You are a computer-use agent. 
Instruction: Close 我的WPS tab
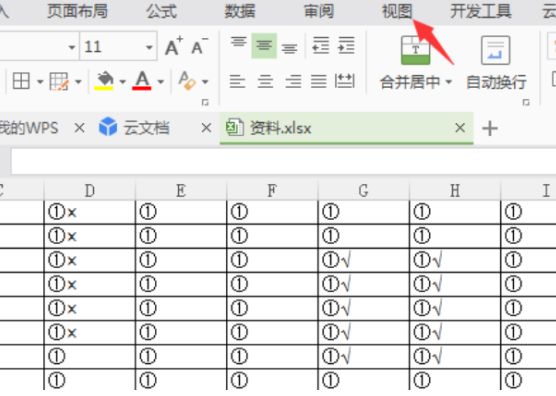[x=79, y=128]
